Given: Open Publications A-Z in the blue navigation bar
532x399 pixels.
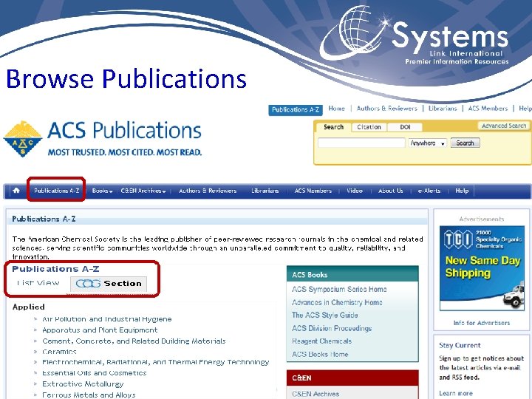Looking at the screenshot, I should 56,191.
